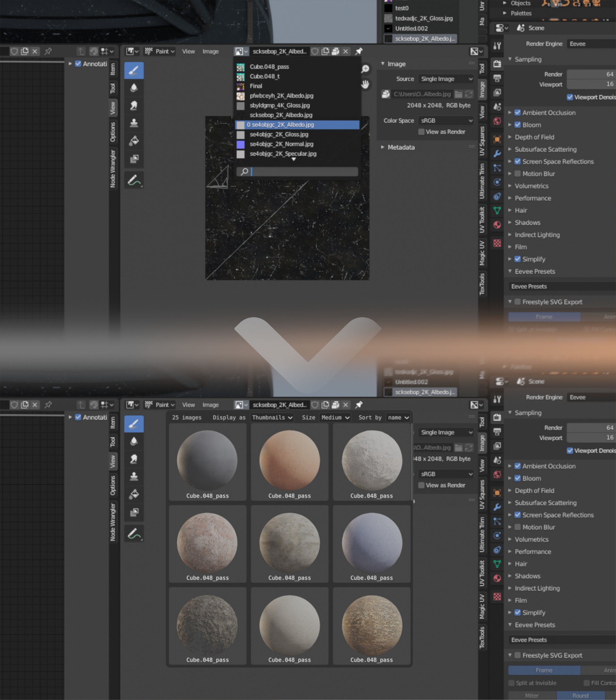Select the Clone stamp tool in lower editor
Viewport: 616px width, 700px height.
[x=133, y=476]
